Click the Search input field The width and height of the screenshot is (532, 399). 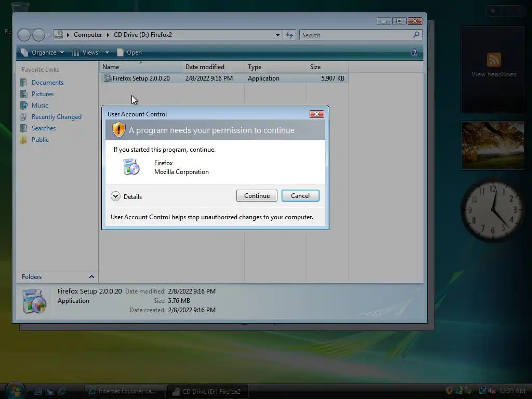click(x=356, y=35)
